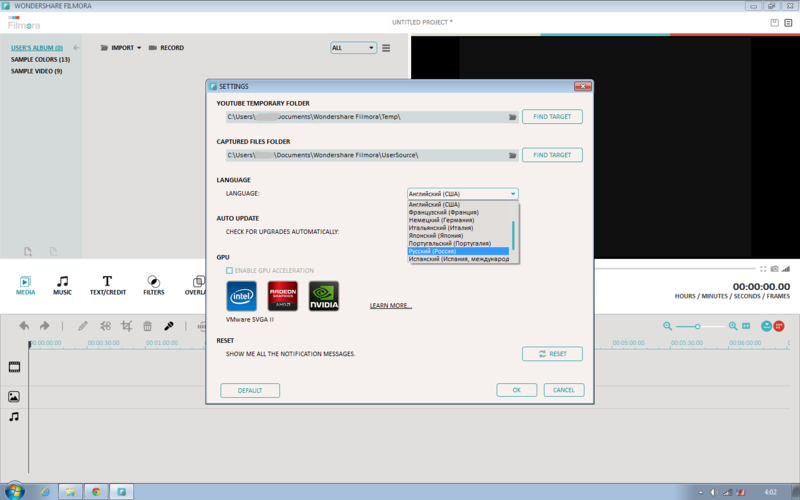Open the Text/Credit tab

coord(107,285)
